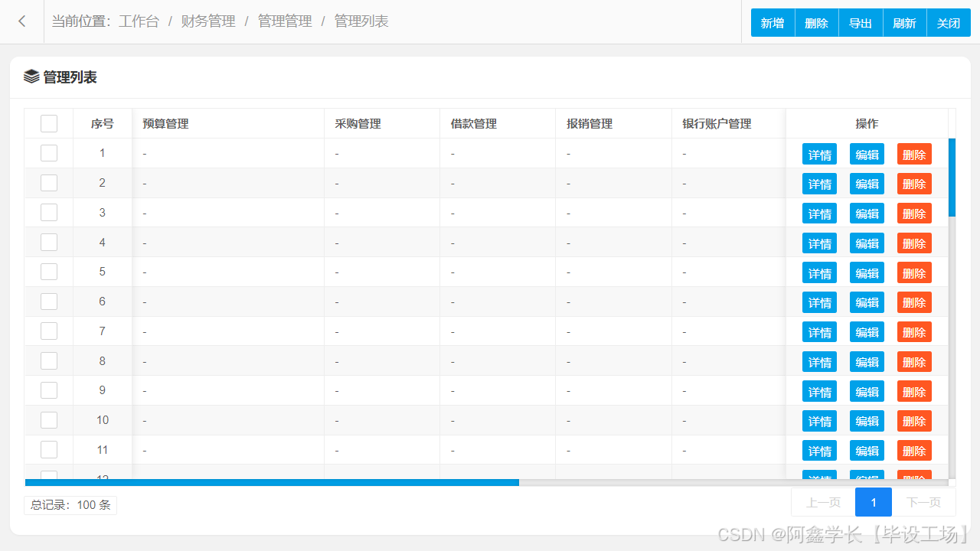980x551 pixels.
Task: Click 编辑 for row 3
Action: coord(867,214)
